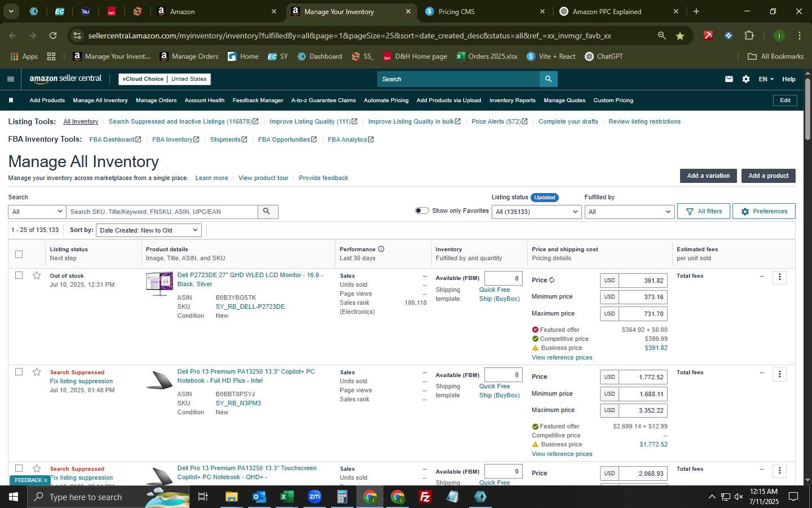The image size is (812, 508).
Task: Click the Edit nav bar button
Action: click(x=785, y=100)
